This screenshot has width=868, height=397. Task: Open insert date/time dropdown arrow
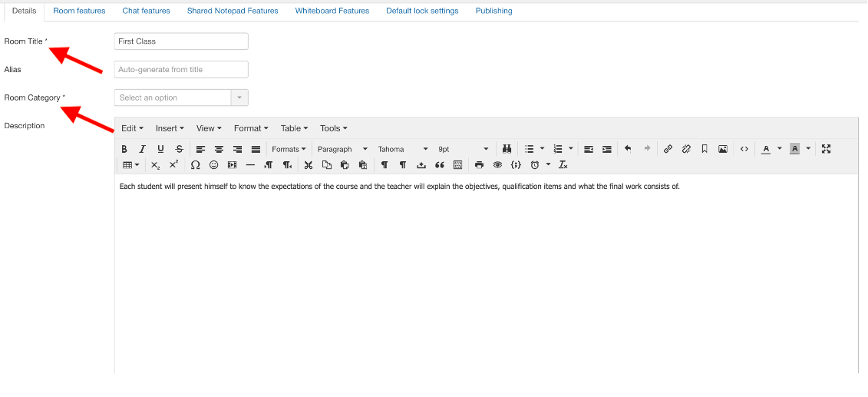(x=549, y=165)
